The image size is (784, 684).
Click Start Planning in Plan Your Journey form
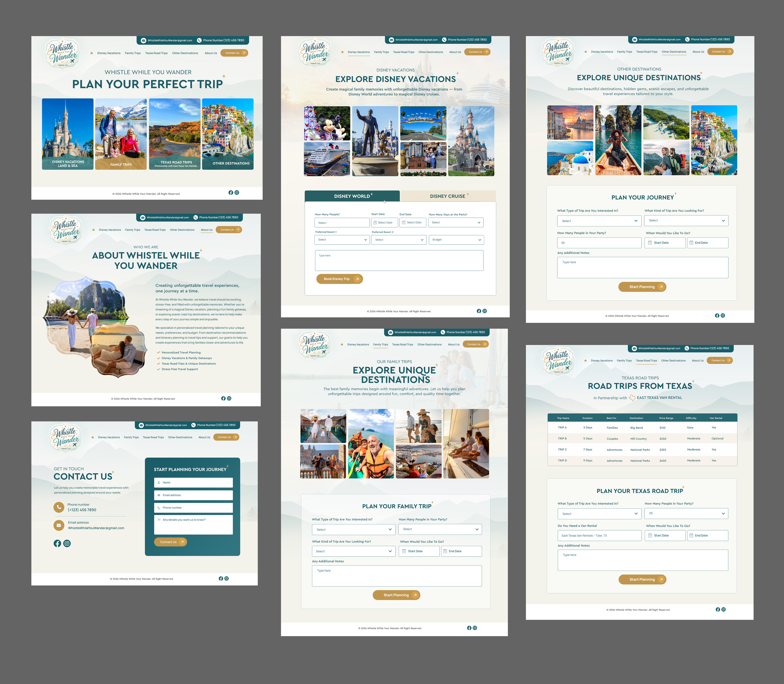coord(642,287)
